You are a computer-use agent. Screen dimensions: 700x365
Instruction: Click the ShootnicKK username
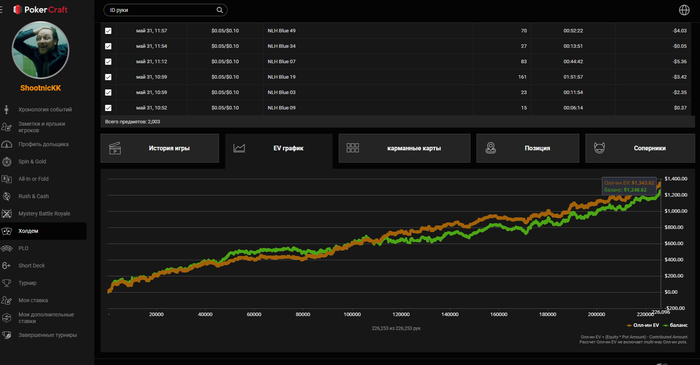[x=41, y=88]
